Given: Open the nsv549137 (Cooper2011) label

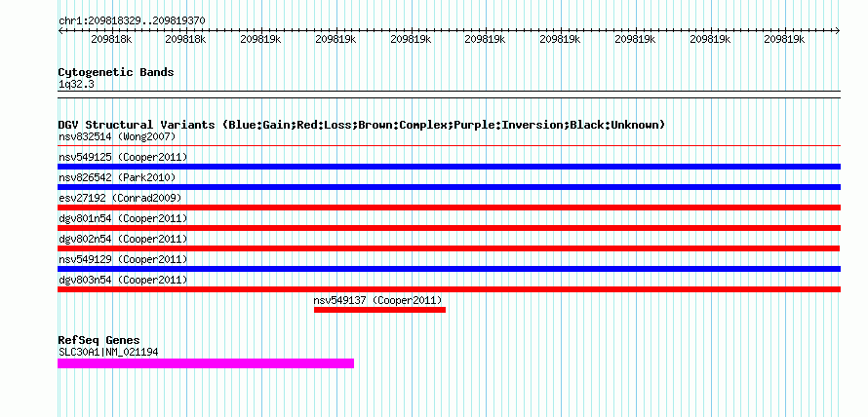Looking at the screenshot, I should point(378,300).
